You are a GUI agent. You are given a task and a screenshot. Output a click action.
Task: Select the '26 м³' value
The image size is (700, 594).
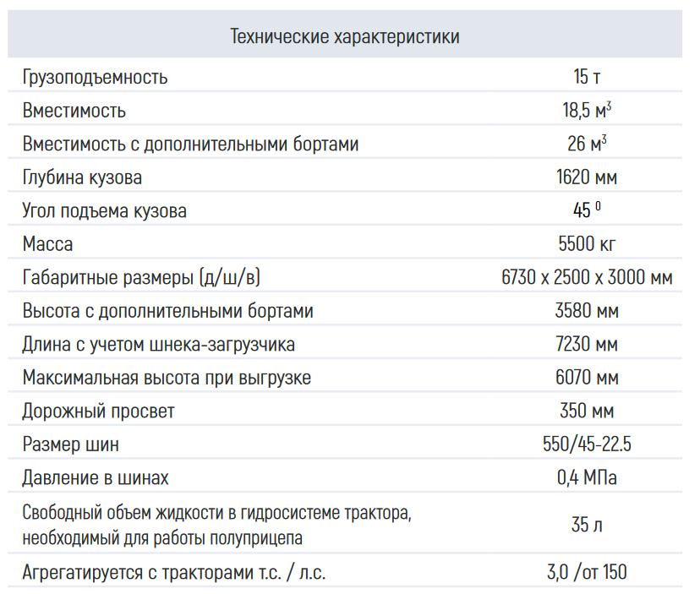(587, 144)
